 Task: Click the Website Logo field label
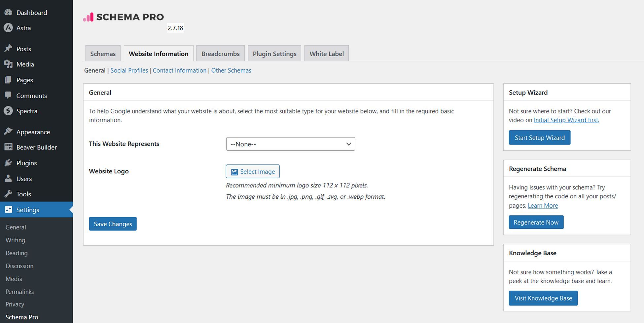109,171
